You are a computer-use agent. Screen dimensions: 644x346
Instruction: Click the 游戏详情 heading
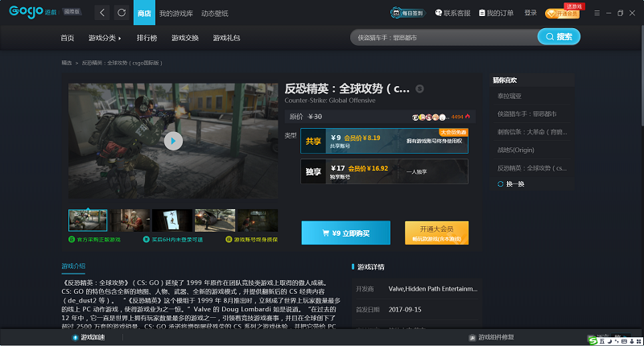(x=370, y=267)
